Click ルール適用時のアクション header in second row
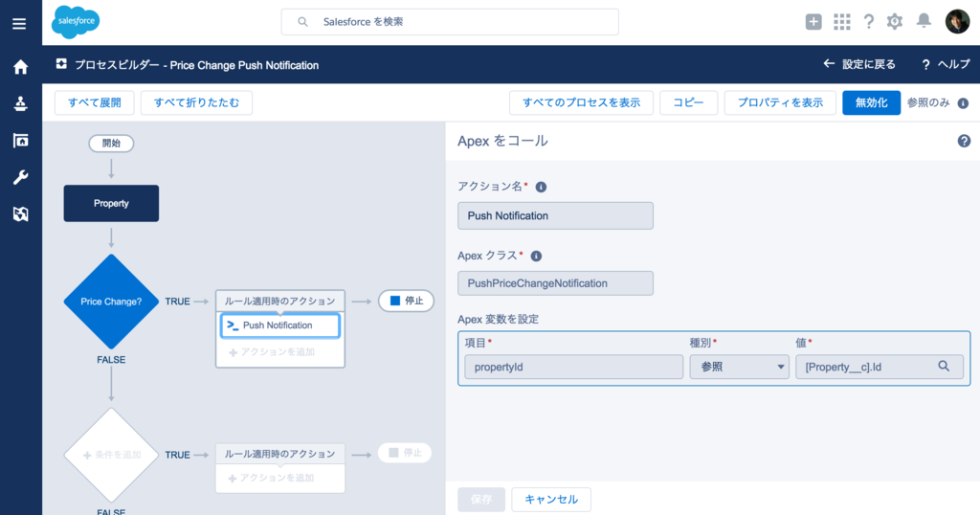Viewport: 980px width, 515px height. pyautogui.click(x=280, y=454)
